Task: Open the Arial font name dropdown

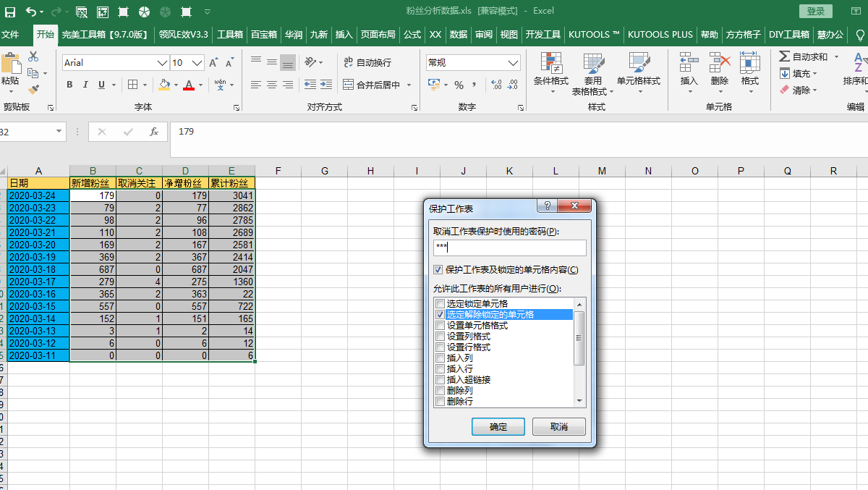Action: 163,63
